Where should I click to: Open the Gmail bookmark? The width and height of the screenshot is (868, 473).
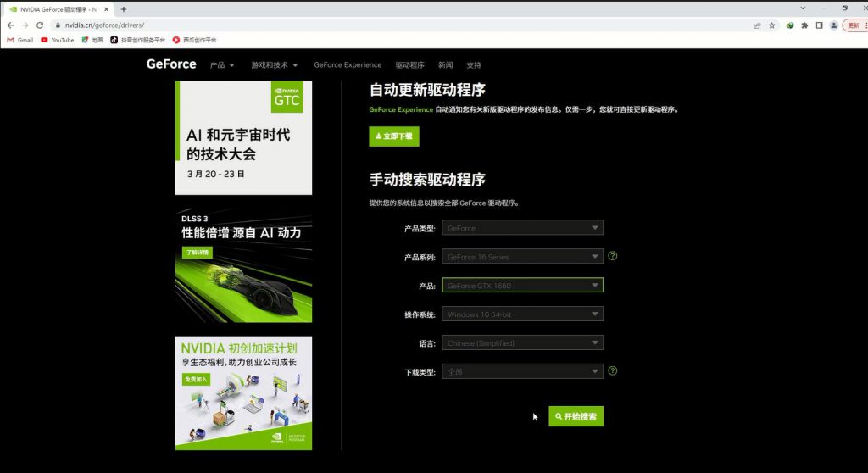20,40
